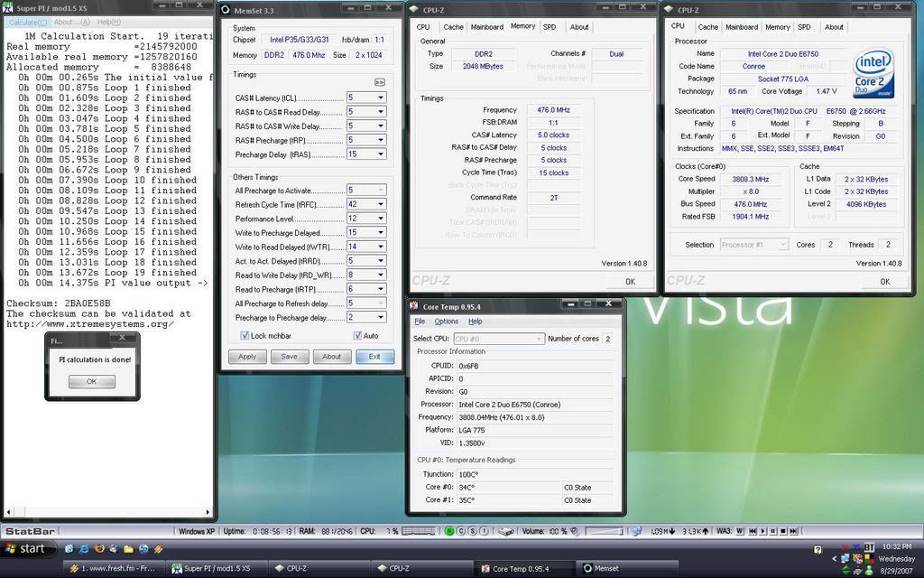The image size is (924, 578).
Task: Click the Caps Lock C indicator in StatBar
Action: click(461, 531)
